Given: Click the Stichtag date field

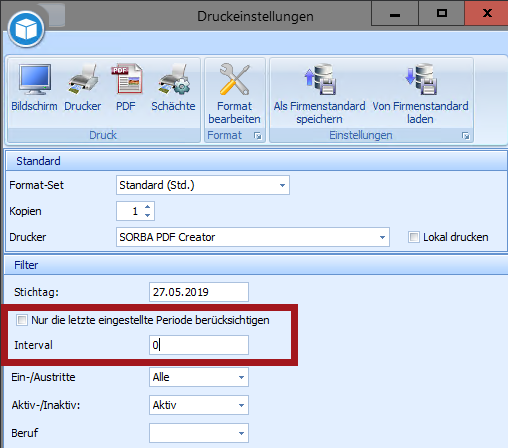Looking at the screenshot, I should [x=199, y=292].
